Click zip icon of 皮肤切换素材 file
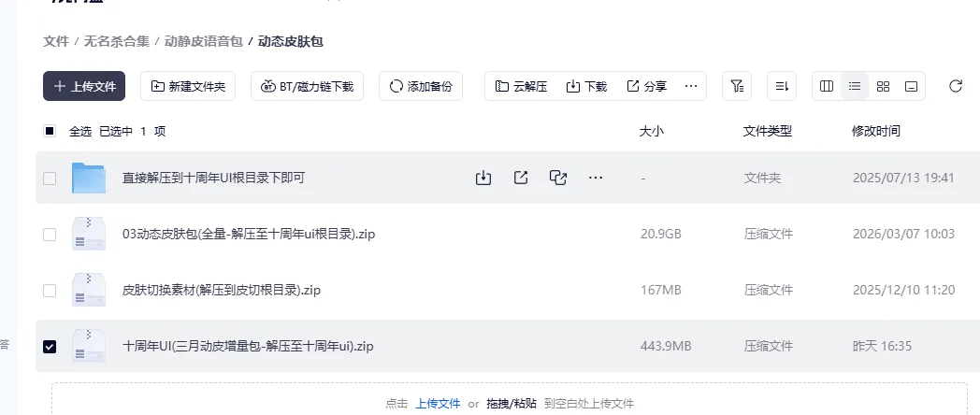 point(89,290)
